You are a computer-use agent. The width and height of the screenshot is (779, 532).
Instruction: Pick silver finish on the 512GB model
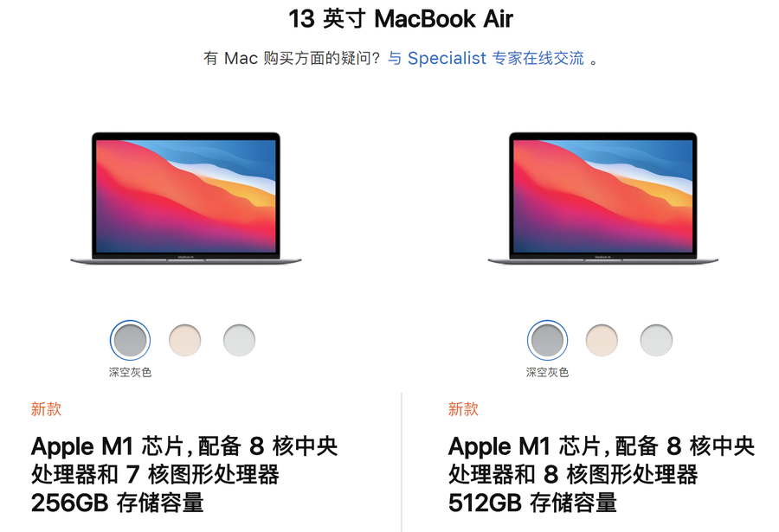pyautogui.click(x=656, y=340)
